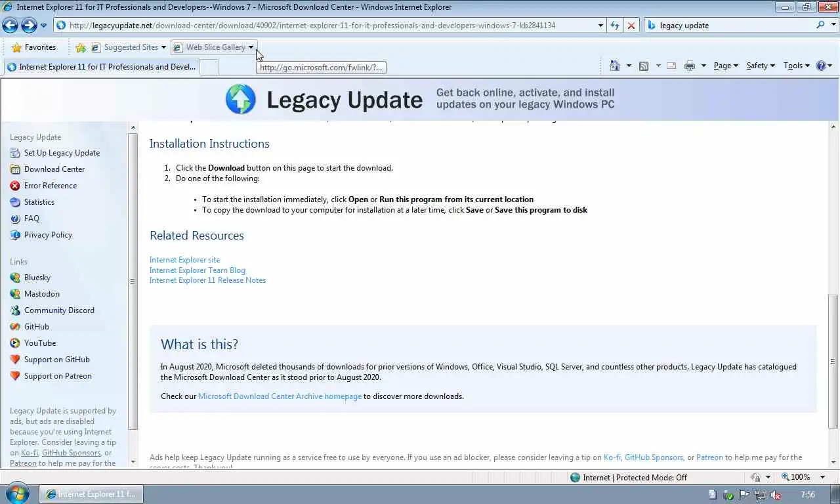Expand the privacy icon dropdown in status bar
Screen dimensions: 840x504
pyautogui.click(x=767, y=477)
